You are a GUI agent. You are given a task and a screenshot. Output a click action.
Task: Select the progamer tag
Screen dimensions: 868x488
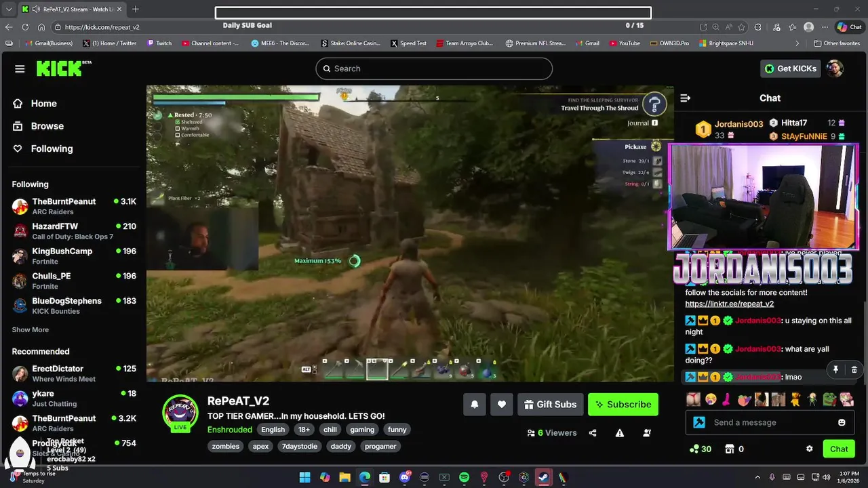point(380,447)
